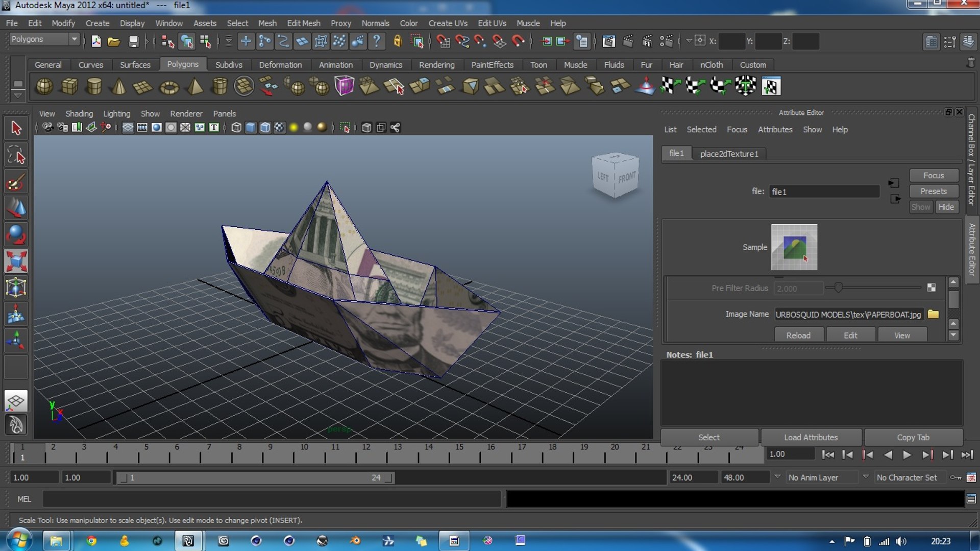Screen dimensions: 980x551
Task: Click the Hide button in Attribute Editor
Action: pyautogui.click(x=946, y=207)
